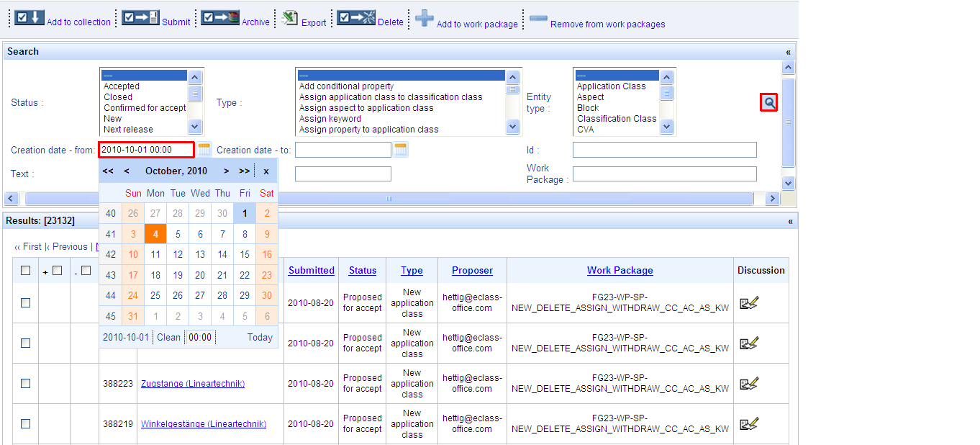
Task: Sort results by Proposer column
Action: click(x=472, y=271)
